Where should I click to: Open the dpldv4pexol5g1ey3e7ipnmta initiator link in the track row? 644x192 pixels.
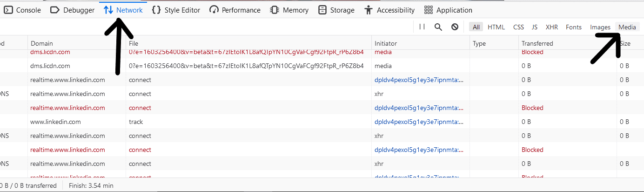[x=419, y=122]
